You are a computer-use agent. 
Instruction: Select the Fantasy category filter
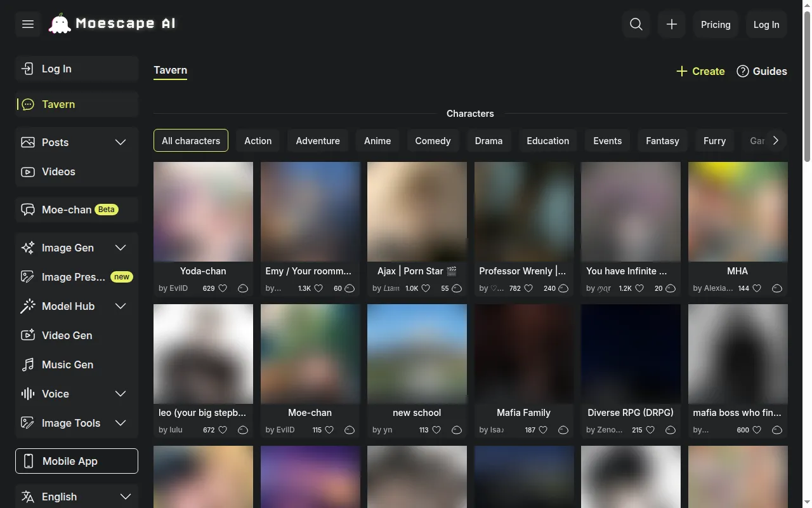[x=662, y=141]
